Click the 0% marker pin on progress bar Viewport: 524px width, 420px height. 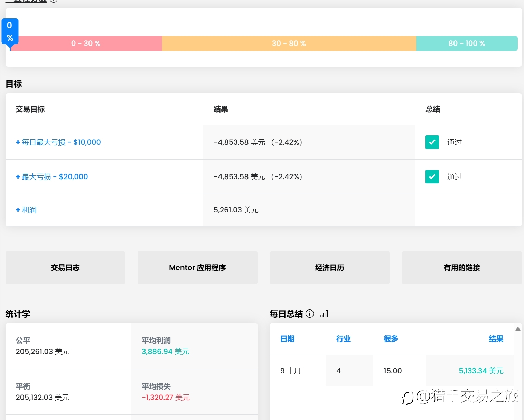[10, 32]
